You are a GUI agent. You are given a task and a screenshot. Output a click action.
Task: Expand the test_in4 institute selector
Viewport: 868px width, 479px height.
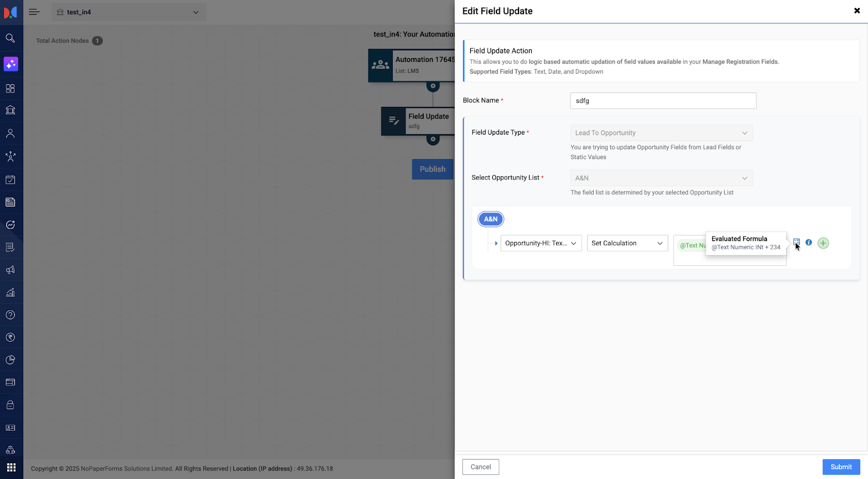[129, 12]
